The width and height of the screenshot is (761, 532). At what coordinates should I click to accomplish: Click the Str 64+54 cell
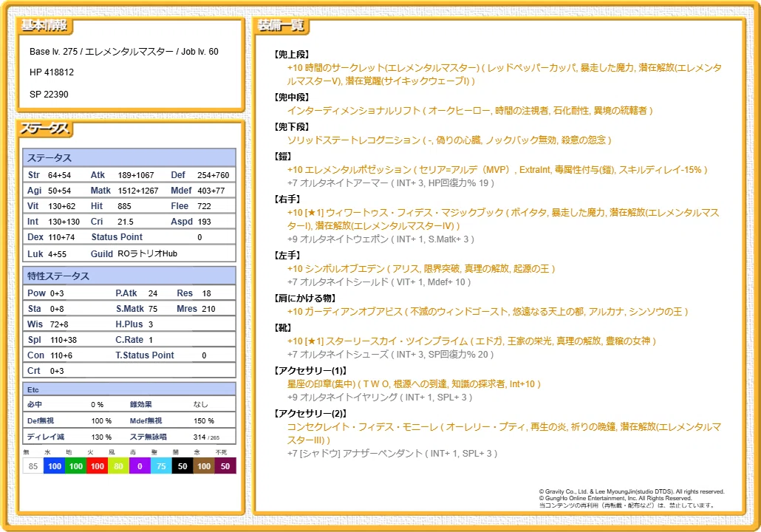pyautogui.click(x=49, y=174)
